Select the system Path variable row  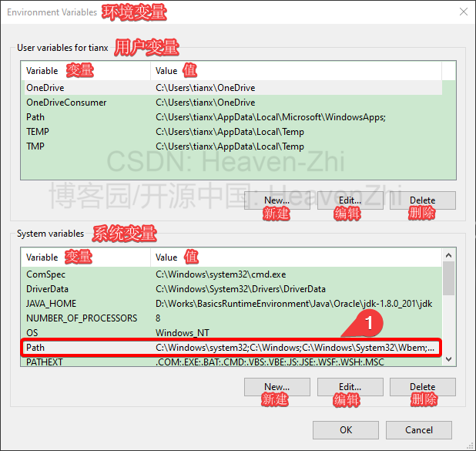pyautogui.click(x=232, y=348)
